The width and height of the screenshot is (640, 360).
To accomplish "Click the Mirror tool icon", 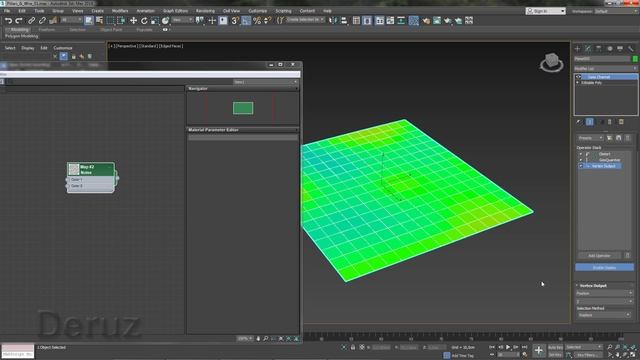I will point(333,20).
